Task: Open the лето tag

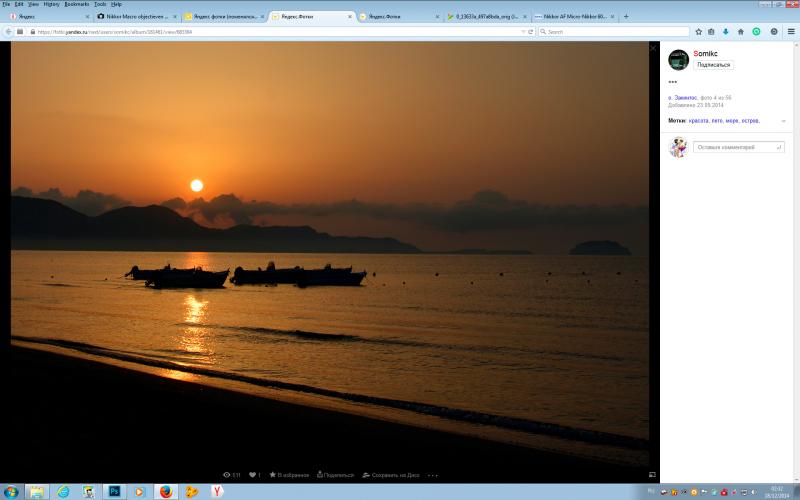Action: [717, 121]
